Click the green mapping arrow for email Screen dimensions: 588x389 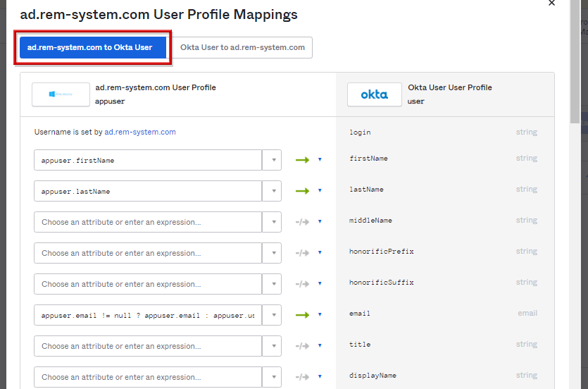point(302,315)
